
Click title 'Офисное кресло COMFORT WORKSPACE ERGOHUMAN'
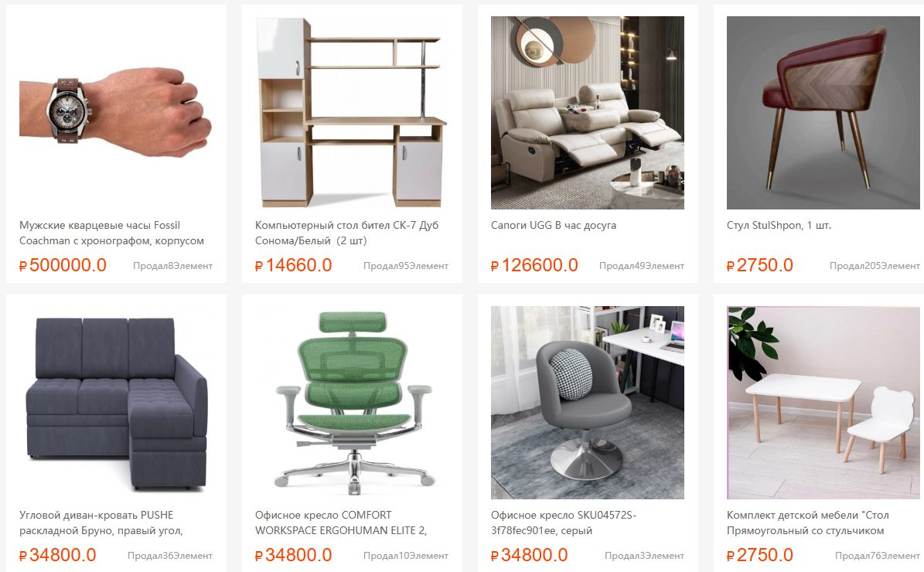pyautogui.click(x=341, y=523)
